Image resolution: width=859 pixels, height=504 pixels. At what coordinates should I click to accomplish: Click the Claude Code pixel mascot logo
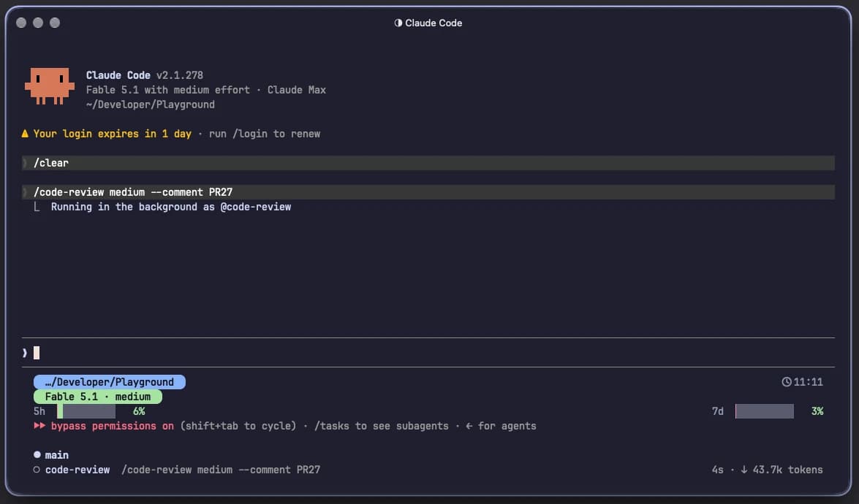49,86
